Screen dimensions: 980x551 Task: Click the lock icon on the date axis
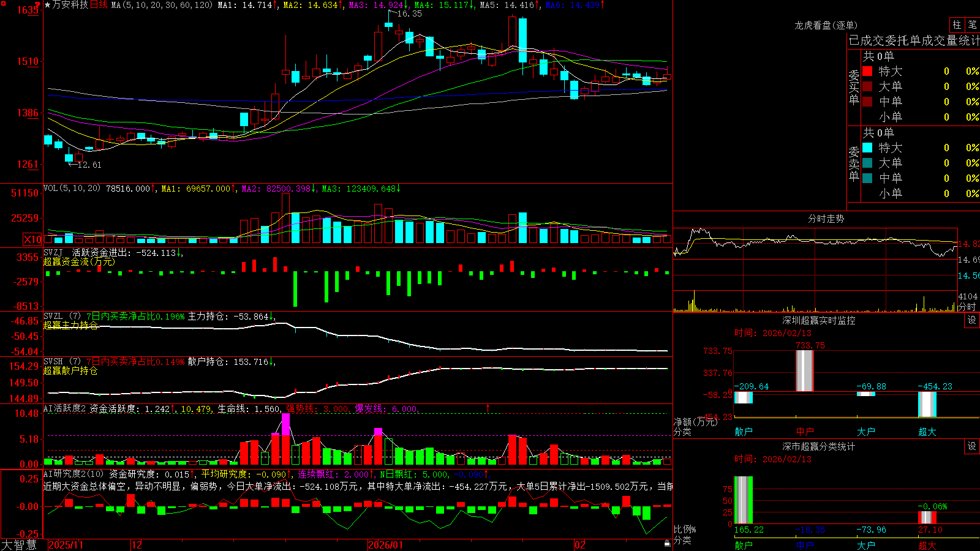pyautogui.click(x=667, y=544)
